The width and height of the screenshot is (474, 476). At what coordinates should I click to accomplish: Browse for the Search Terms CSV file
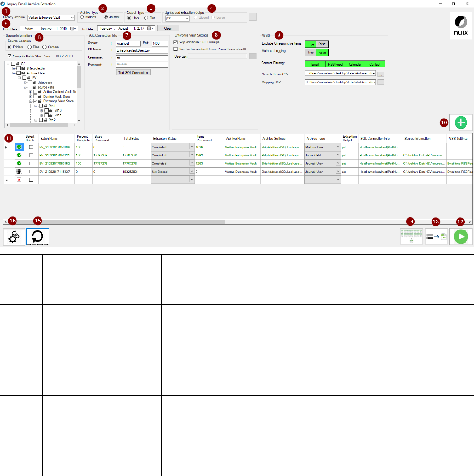(x=381, y=74)
